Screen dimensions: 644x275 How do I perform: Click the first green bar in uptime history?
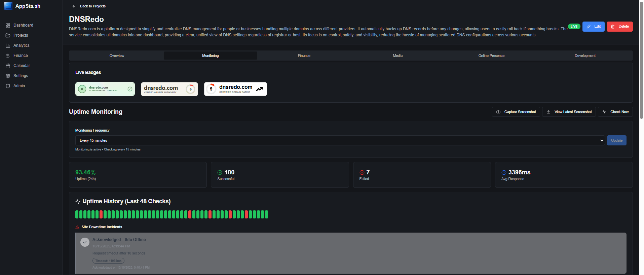pyautogui.click(x=77, y=214)
